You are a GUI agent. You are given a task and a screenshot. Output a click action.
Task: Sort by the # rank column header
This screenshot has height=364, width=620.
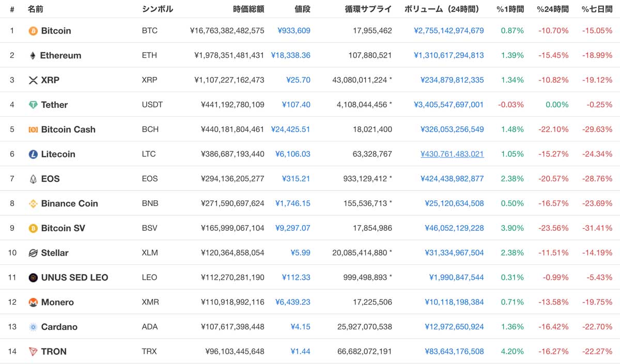tap(12, 9)
